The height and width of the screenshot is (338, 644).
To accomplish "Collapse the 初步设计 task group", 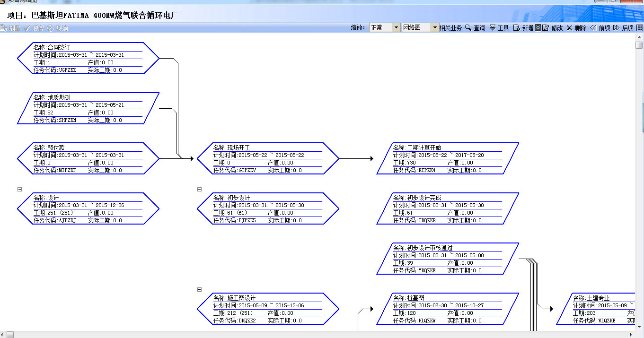I will 199,189.
